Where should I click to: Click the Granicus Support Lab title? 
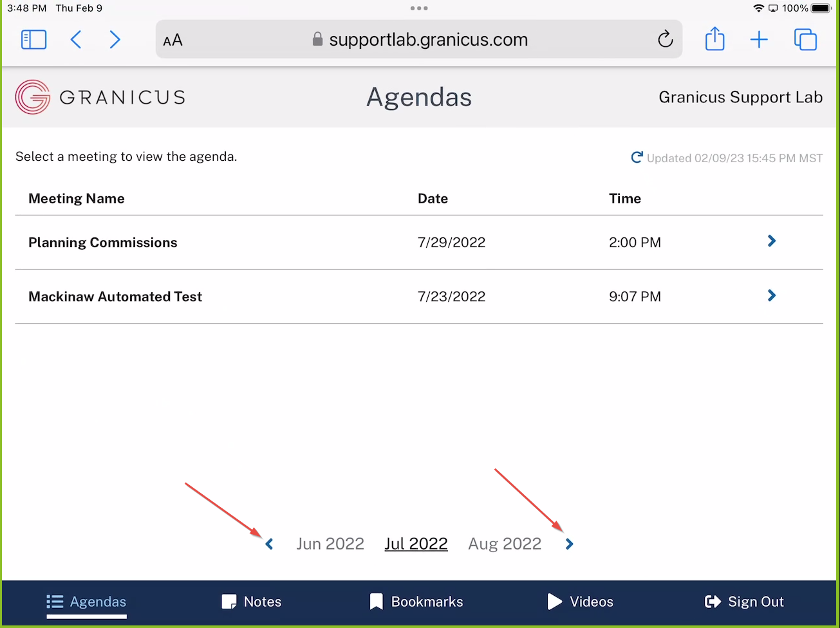741,97
